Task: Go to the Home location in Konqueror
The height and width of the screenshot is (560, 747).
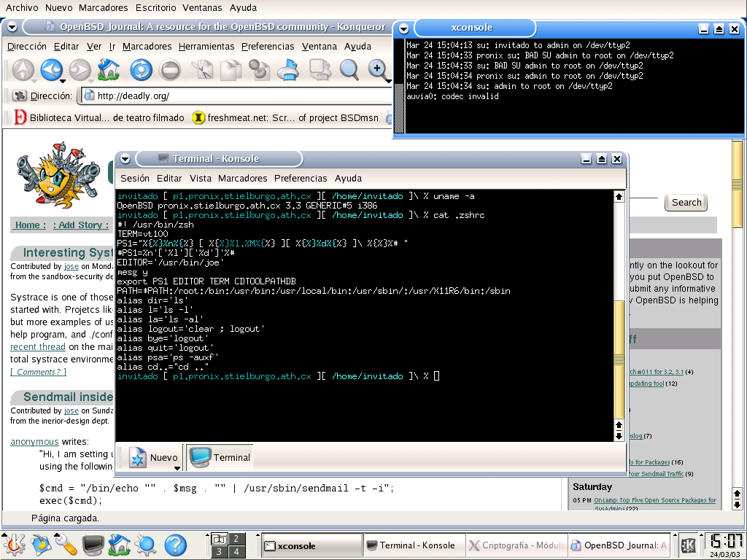Action: click(x=109, y=69)
